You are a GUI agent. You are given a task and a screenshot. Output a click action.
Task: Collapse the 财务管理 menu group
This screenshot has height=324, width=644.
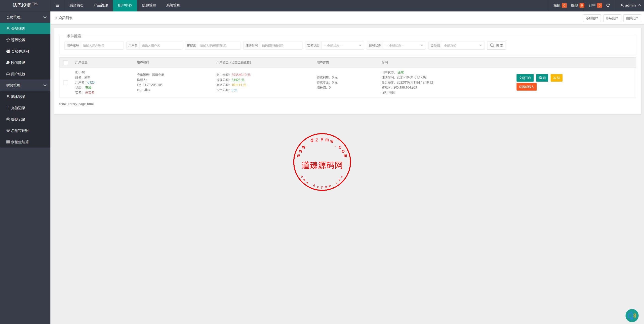pyautogui.click(x=25, y=85)
